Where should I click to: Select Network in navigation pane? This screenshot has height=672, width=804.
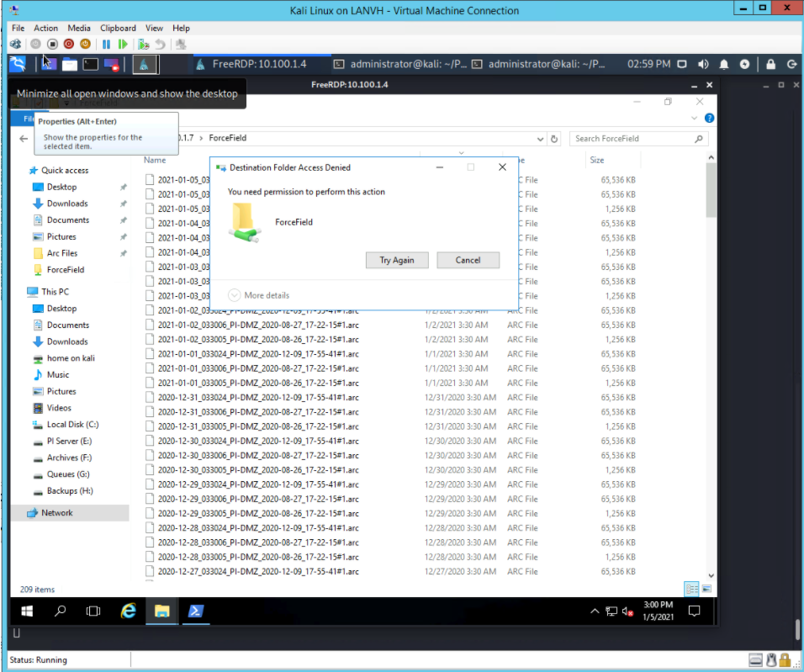(57, 512)
